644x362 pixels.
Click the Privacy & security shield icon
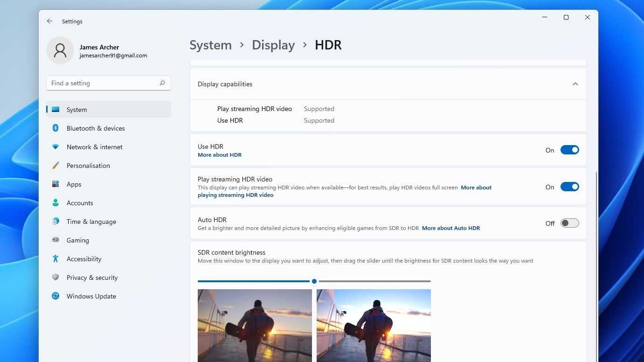55,278
